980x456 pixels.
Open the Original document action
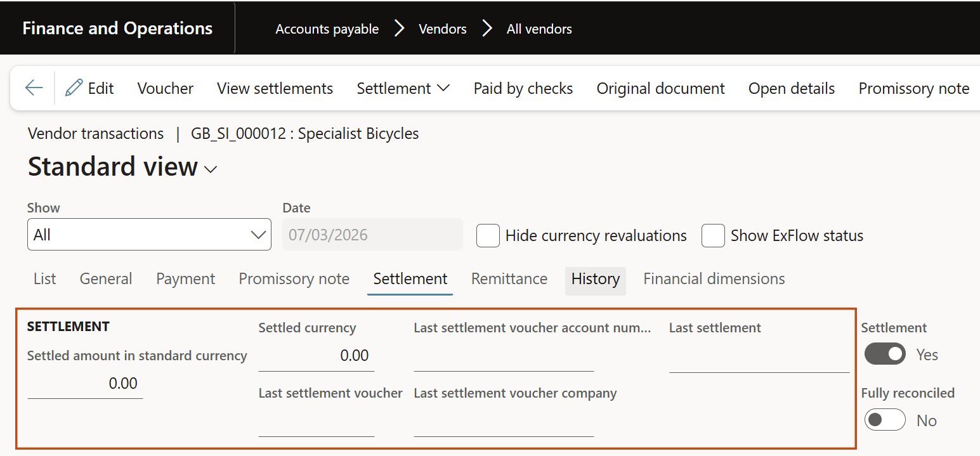coord(660,88)
